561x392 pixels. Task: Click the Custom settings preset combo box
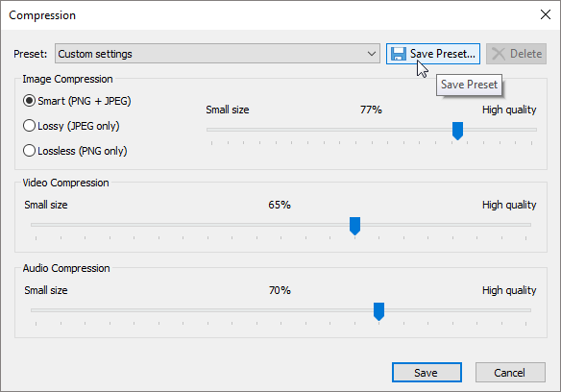coord(217,54)
